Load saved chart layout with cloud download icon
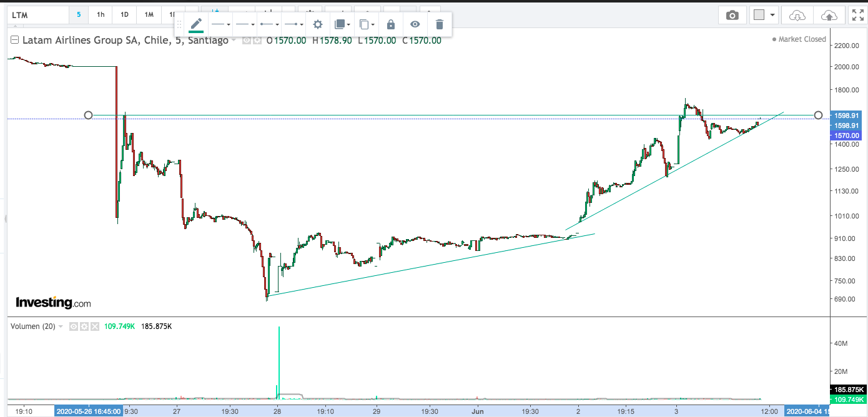The image size is (868, 417). [x=797, y=15]
